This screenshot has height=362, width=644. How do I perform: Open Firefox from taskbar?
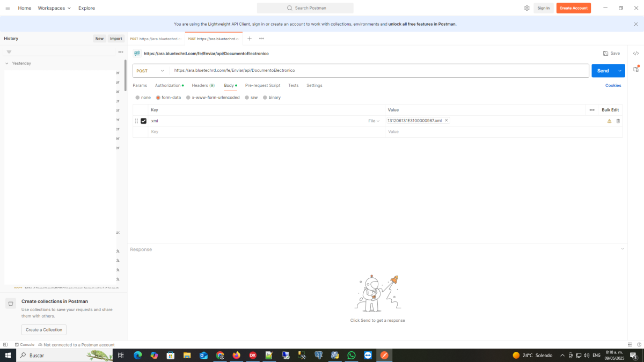pyautogui.click(x=236, y=355)
